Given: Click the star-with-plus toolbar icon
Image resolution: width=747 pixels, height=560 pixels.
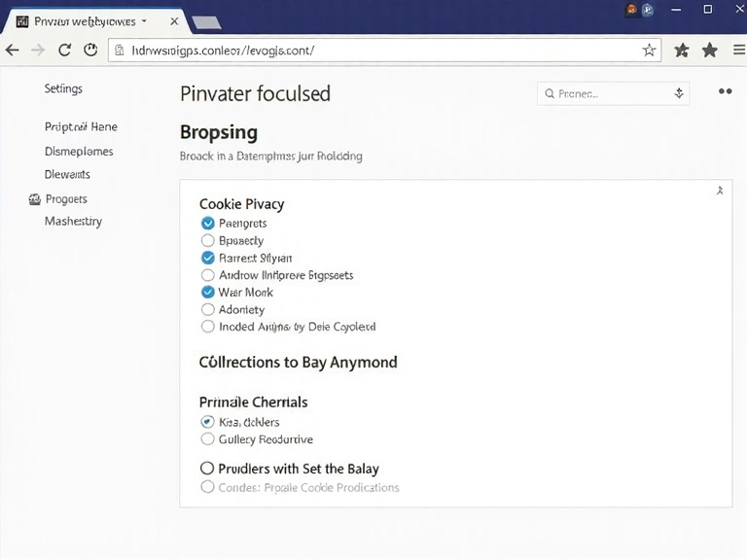Looking at the screenshot, I should pos(682,50).
